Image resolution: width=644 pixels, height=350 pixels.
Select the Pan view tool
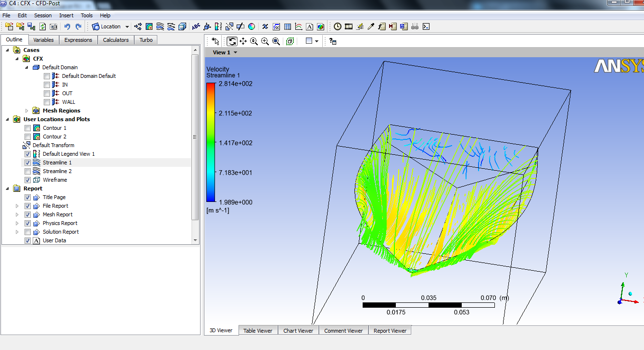(243, 41)
